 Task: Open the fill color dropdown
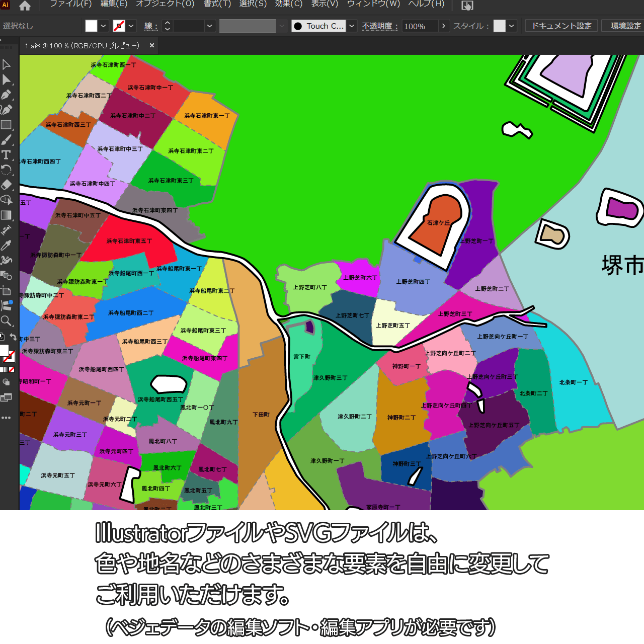(104, 26)
